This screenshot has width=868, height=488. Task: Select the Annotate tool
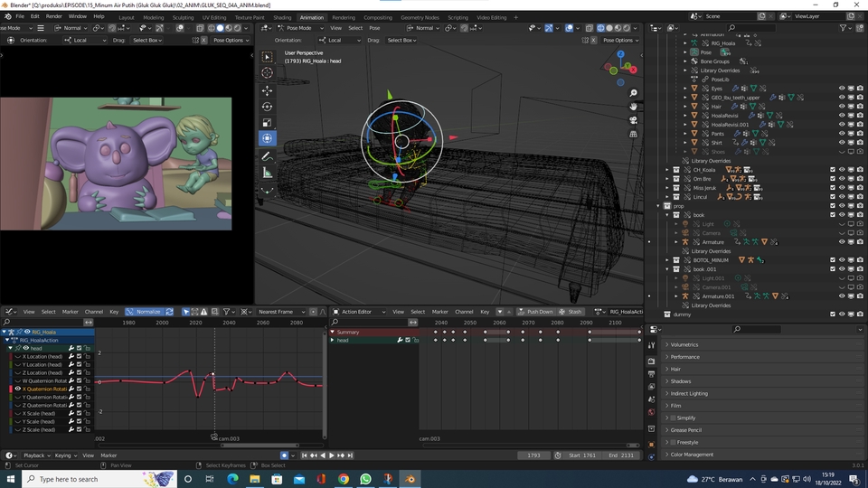coord(268,156)
